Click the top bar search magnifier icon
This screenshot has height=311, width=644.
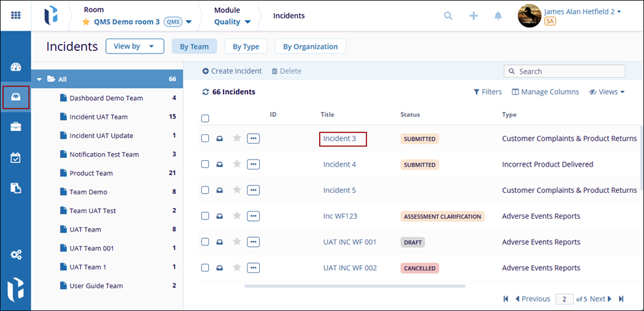click(449, 16)
